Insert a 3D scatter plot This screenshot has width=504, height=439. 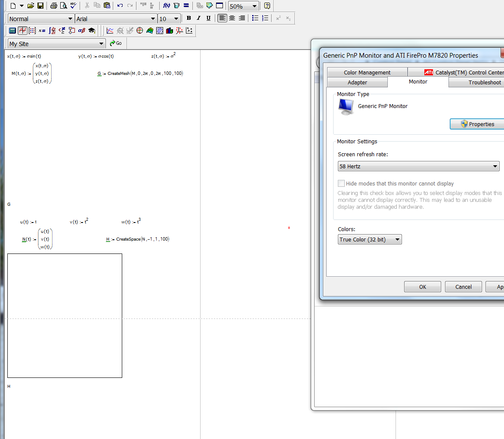tap(179, 31)
